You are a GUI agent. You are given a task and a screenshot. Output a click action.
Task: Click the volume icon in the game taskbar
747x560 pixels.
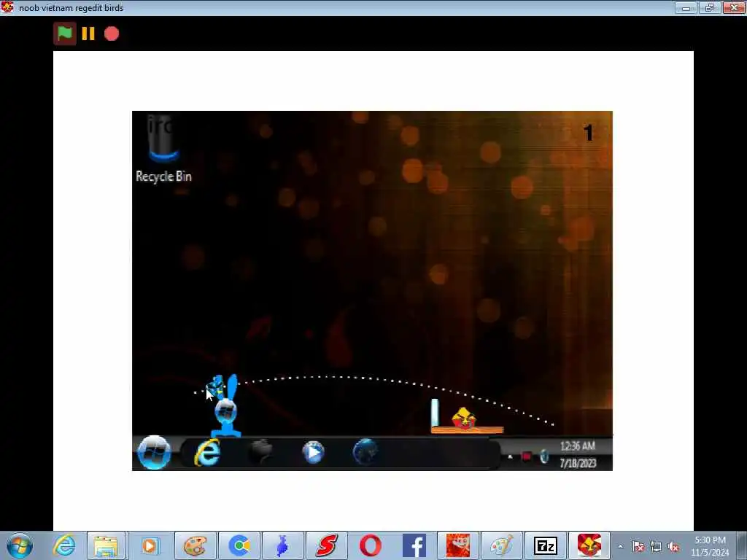pos(544,457)
